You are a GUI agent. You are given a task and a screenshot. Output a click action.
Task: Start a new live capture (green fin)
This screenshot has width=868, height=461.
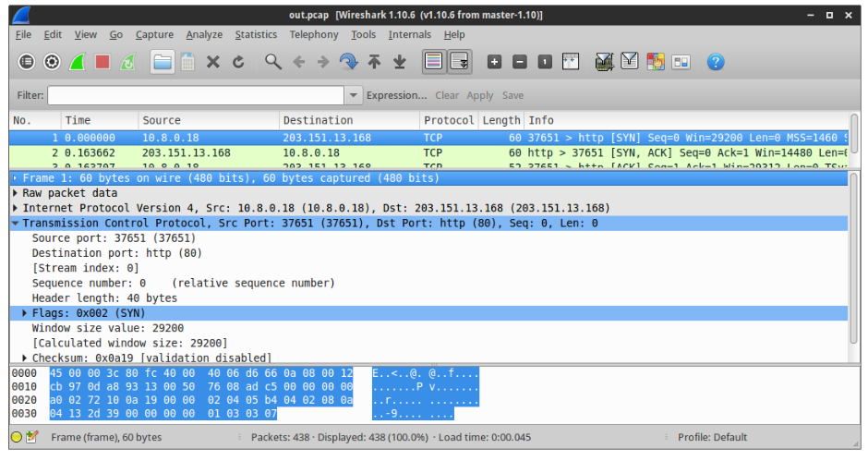(x=77, y=62)
